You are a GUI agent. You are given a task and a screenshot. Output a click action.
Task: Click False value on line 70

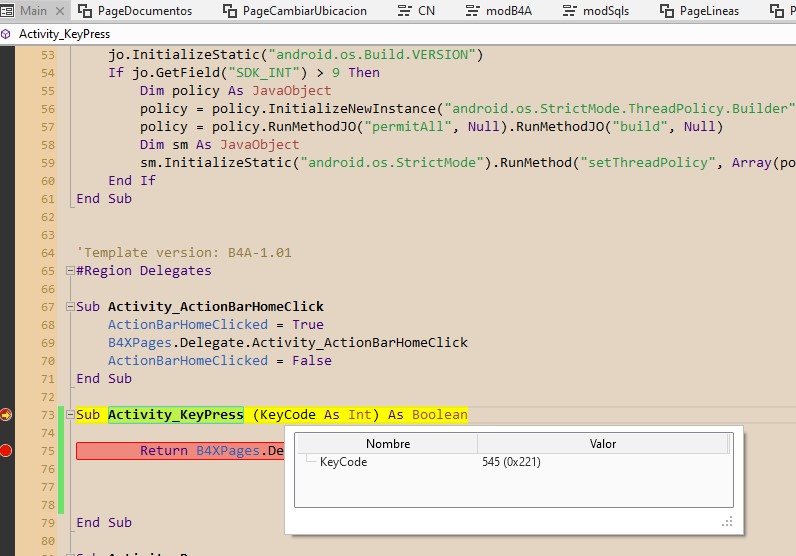coord(312,361)
